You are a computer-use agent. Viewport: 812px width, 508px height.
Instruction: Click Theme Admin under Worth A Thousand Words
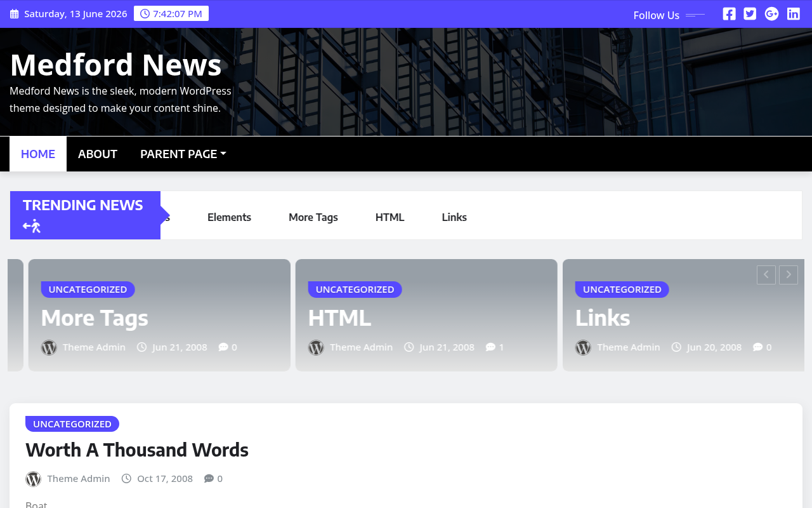point(79,479)
